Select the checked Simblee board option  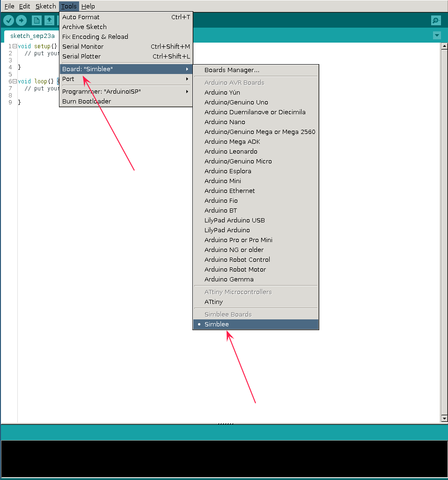256,324
